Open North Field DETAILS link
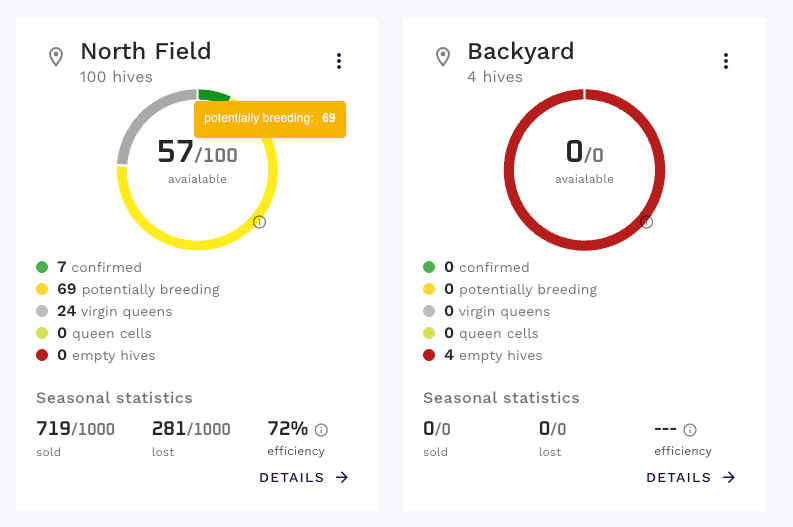 click(x=292, y=478)
